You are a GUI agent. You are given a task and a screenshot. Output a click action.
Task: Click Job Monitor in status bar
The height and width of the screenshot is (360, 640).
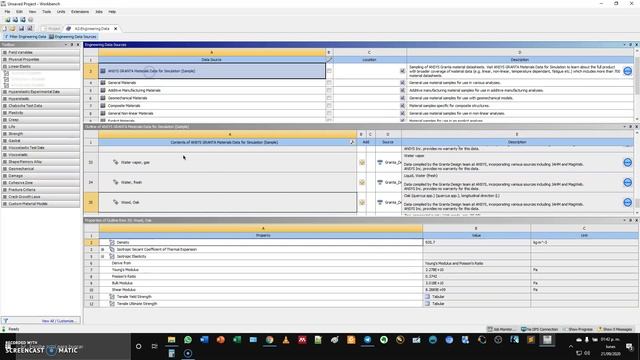pos(501,329)
